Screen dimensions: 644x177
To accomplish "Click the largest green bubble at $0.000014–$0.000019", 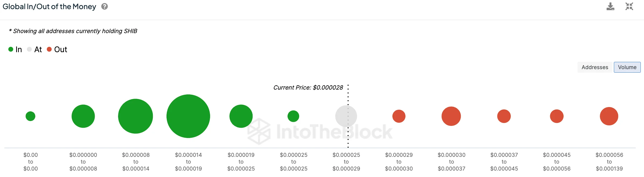I will point(188,116).
